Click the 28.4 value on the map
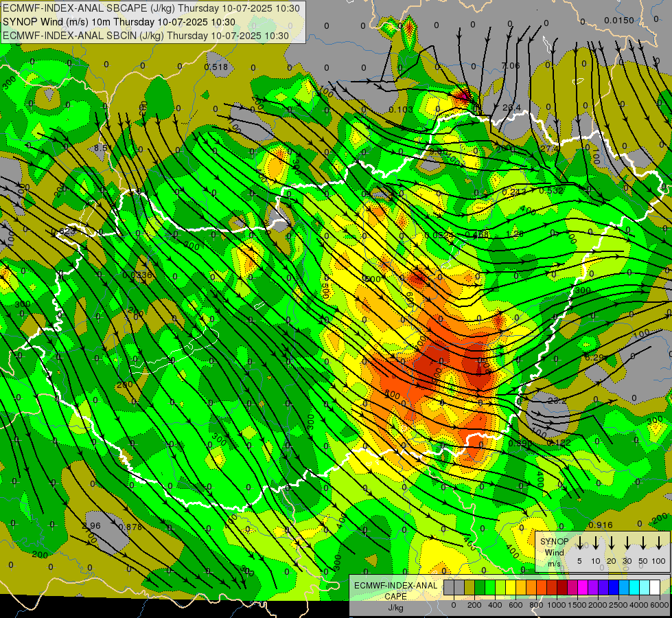This screenshot has height=618, width=672. (x=511, y=107)
